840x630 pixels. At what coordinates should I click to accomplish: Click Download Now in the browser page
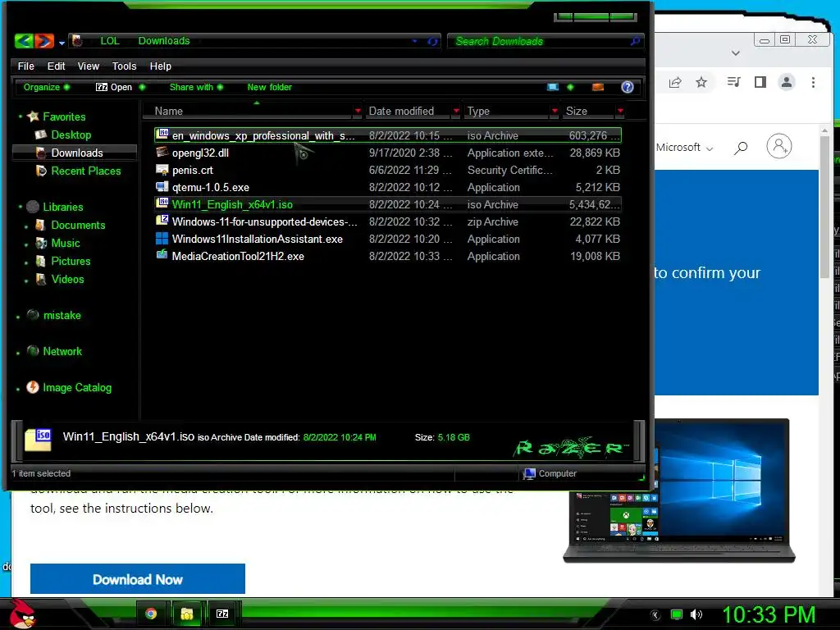(138, 579)
